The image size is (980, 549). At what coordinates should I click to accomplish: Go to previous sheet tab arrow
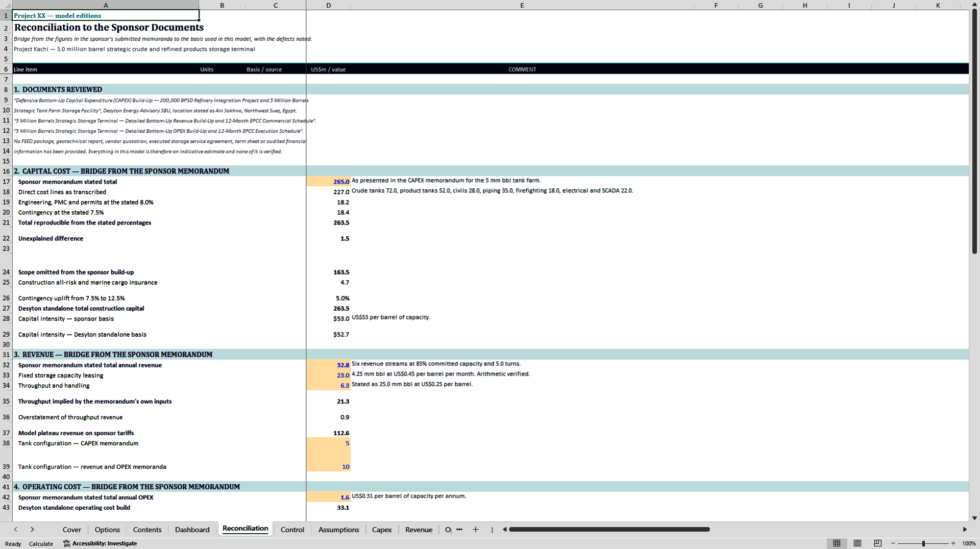[x=16, y=530]
